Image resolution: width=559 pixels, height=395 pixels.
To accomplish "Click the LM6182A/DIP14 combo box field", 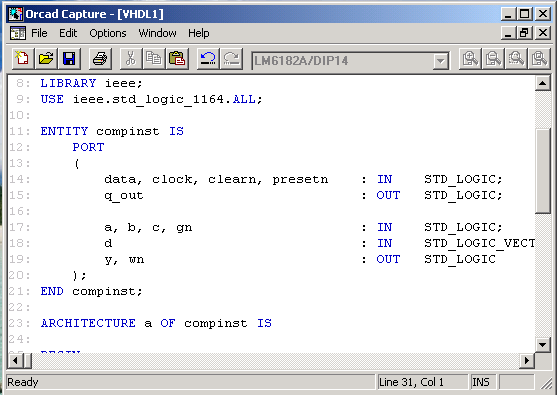I will click(350, 61).
